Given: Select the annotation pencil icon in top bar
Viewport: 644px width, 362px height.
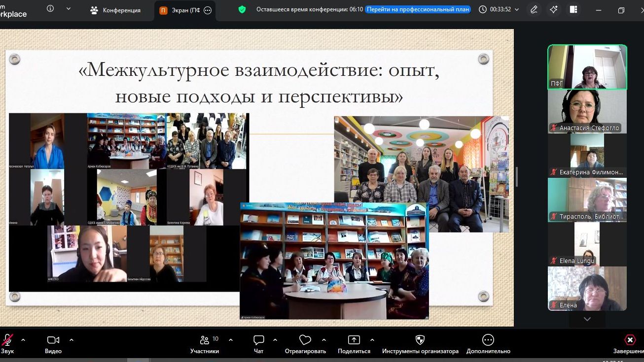Looking at the screenshot, I should tap(534, 9).
